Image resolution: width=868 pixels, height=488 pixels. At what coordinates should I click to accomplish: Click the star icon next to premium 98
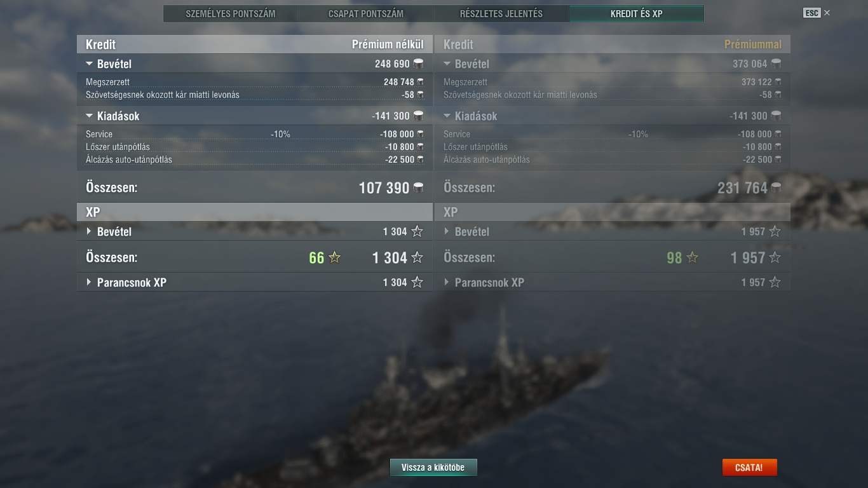[692, 257]
